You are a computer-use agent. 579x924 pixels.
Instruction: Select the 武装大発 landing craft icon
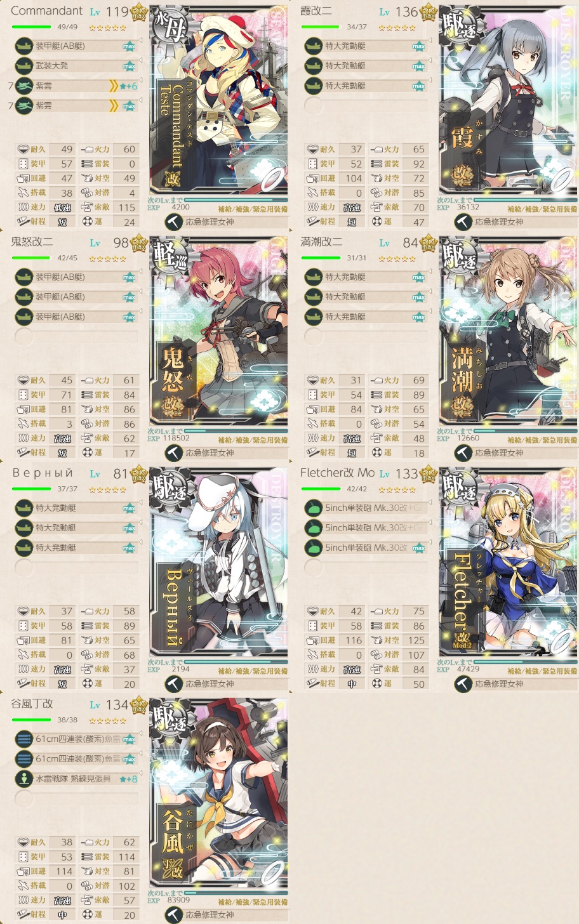(24, 65)
